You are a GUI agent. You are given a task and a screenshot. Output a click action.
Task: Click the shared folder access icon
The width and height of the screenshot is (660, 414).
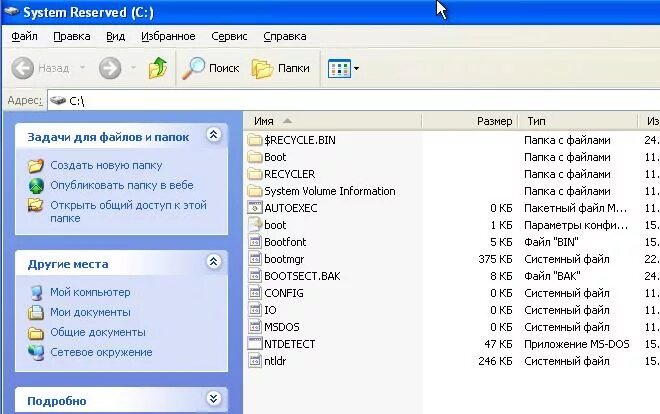[x=36, y=205]
